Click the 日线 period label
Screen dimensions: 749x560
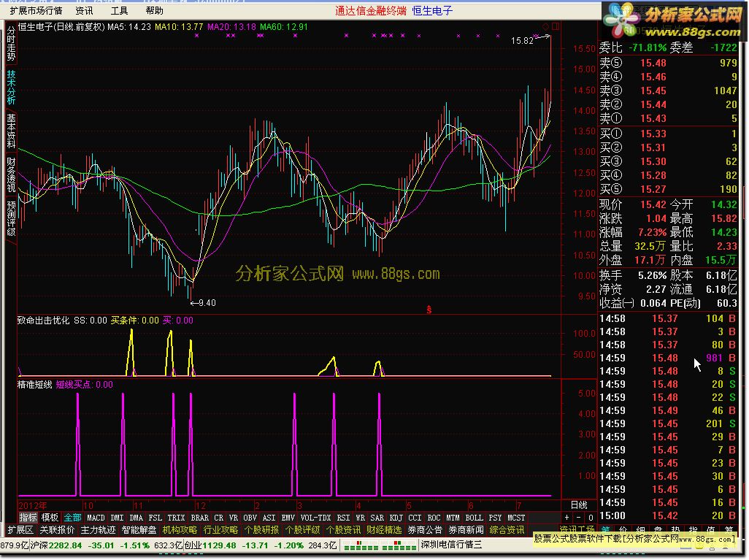coord(579,505)
